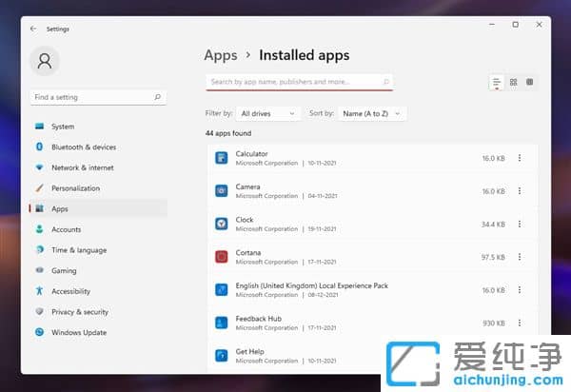The width and height of the screenshot is (571, 392).
Task: Select the Feedback Hub app name
Action: click(x=259, y=319)
